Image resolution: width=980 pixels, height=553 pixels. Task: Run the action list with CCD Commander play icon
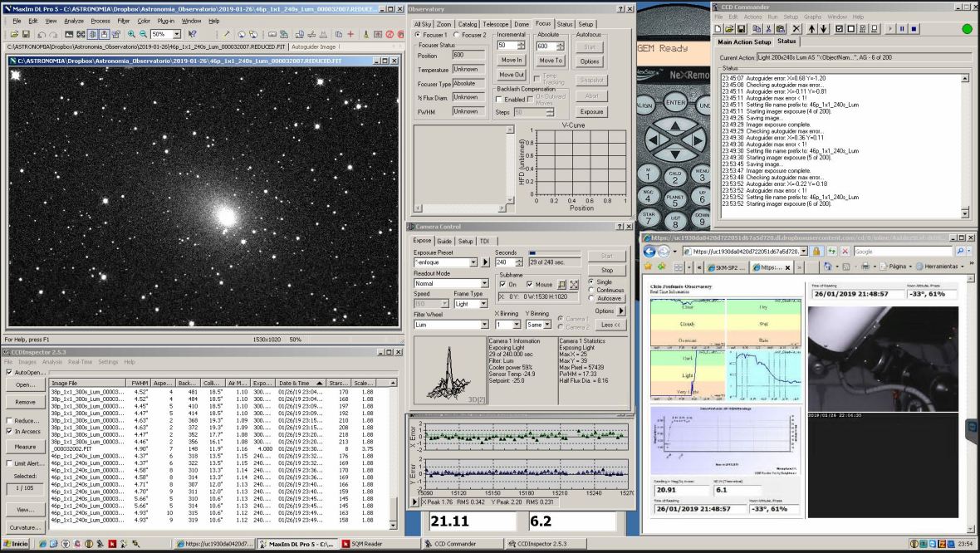coord(891,28)
